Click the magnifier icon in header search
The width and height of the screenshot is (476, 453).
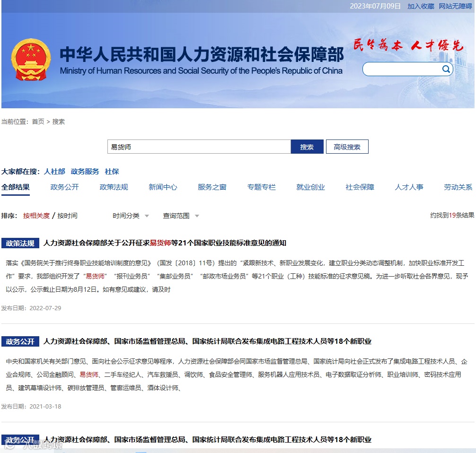446,69
